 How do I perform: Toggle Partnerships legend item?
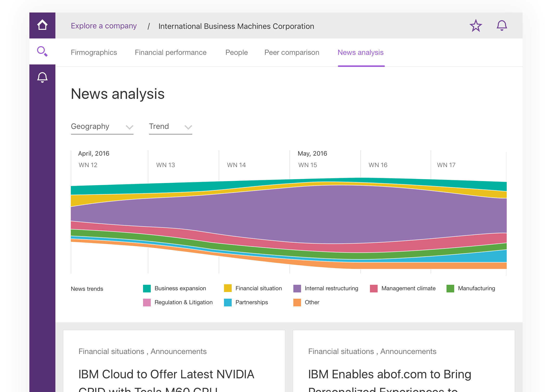click(x=251, y=303)
